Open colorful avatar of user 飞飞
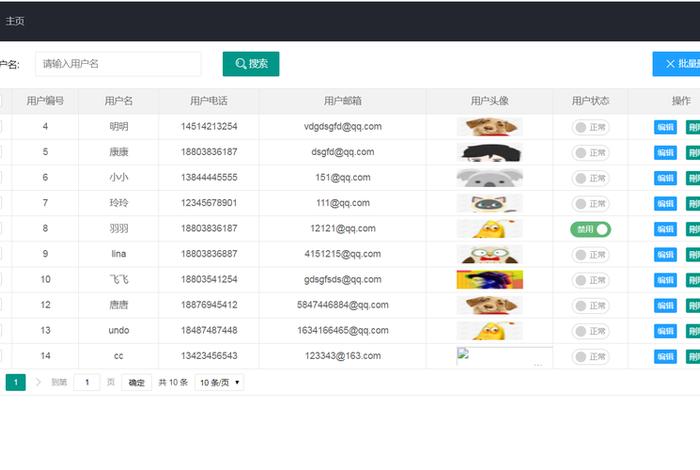This screenshot has width=700, height=470. coord(490,279)
